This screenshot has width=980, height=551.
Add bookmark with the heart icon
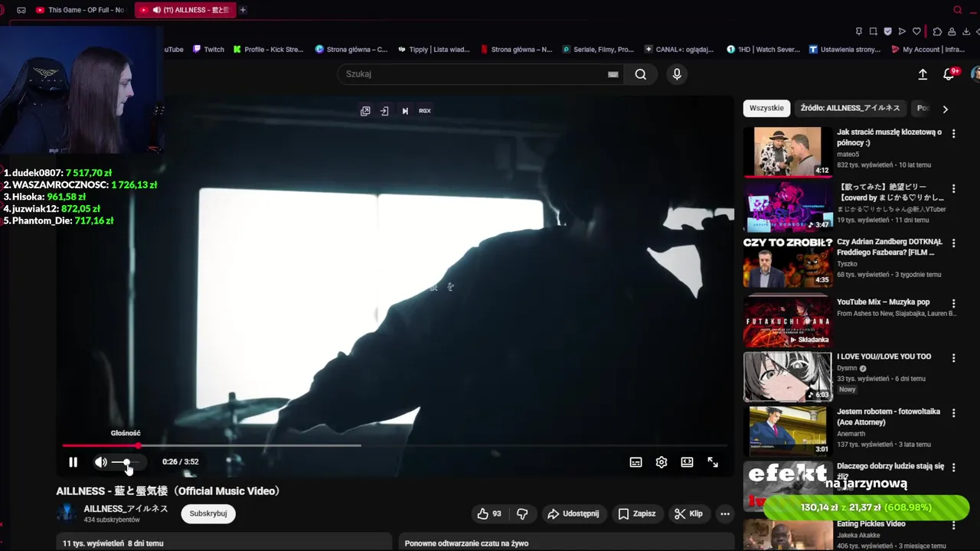tap(916, 31)
